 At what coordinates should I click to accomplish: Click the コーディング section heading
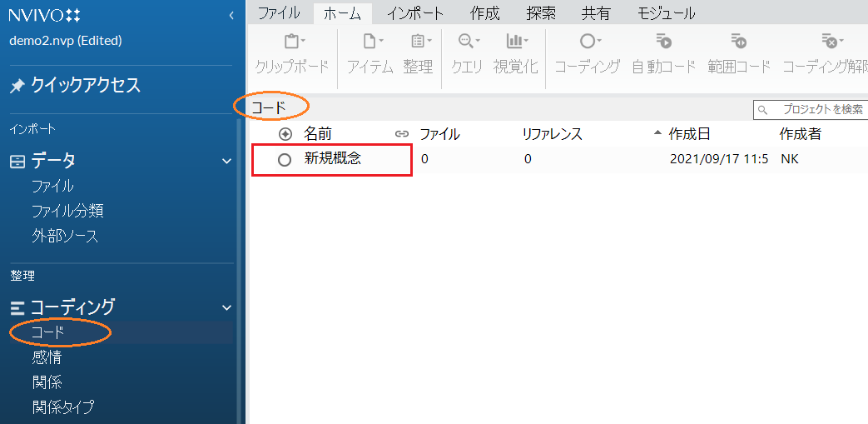(72, 307)
